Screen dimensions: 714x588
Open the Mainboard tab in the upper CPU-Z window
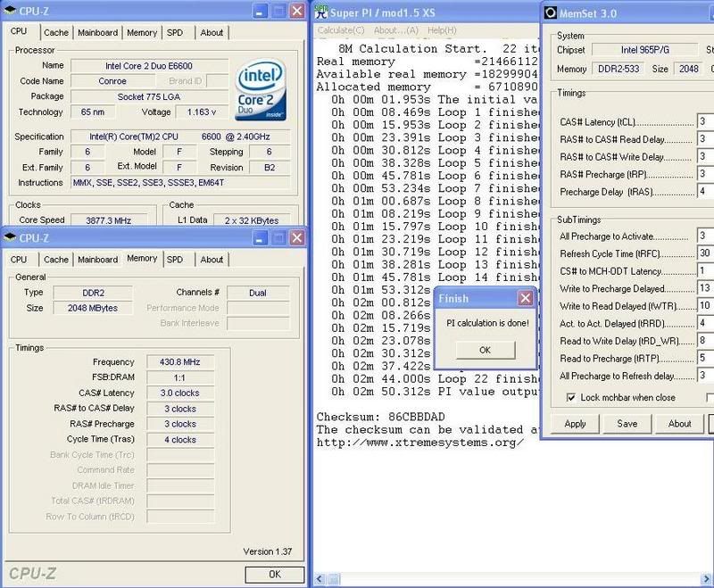pyautogui.click(x=97, y=33)
